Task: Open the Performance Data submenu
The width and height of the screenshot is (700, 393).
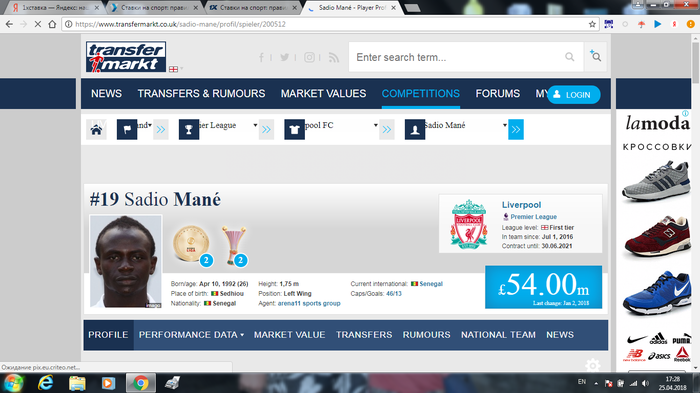Action: point(191,335)
